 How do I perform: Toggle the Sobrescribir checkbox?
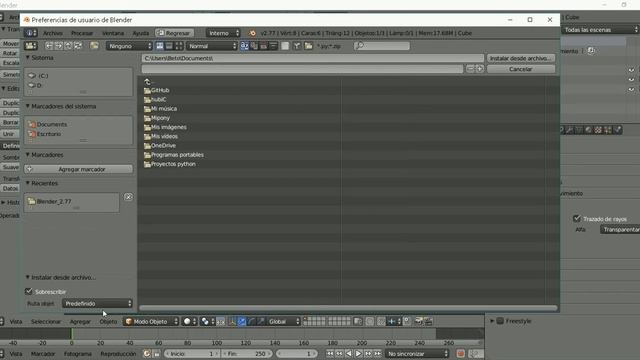point(29,291)
